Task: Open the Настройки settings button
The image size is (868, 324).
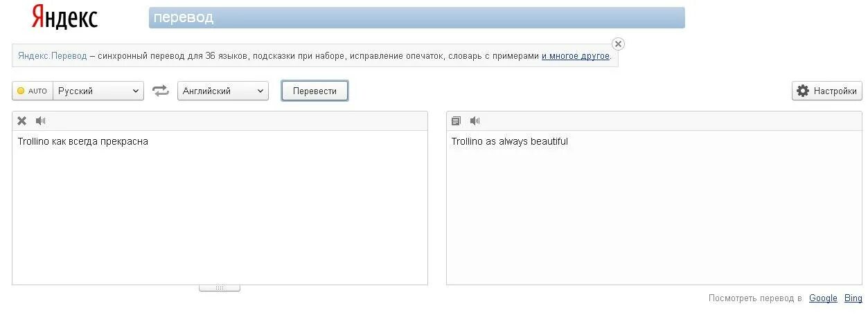Action: pyautogui.click(x=827, y=91)
